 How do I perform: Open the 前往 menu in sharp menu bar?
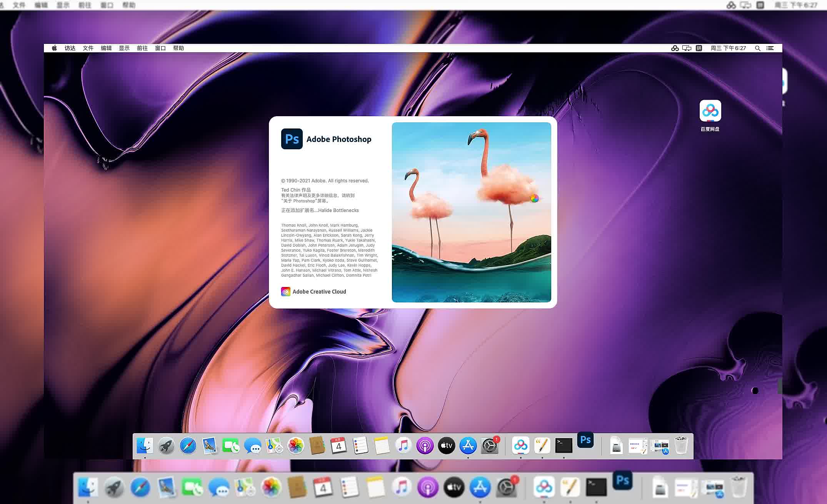(x=142, y=48)
